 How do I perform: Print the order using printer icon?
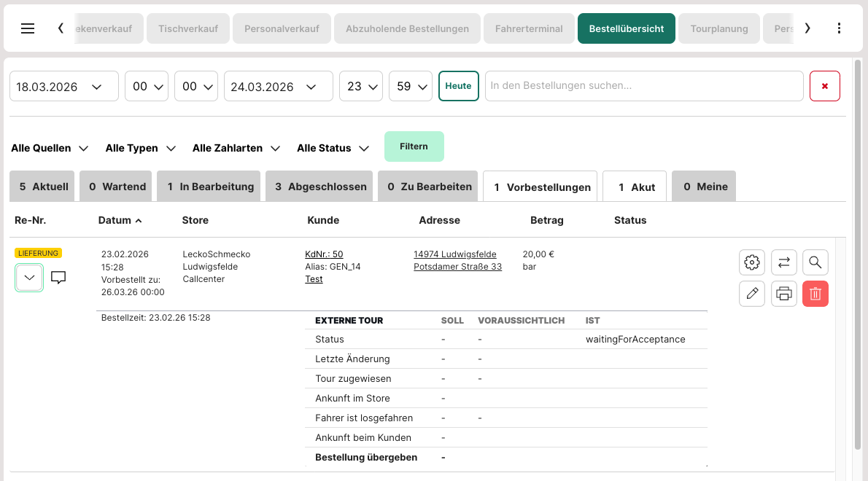(x=784, y=294)
